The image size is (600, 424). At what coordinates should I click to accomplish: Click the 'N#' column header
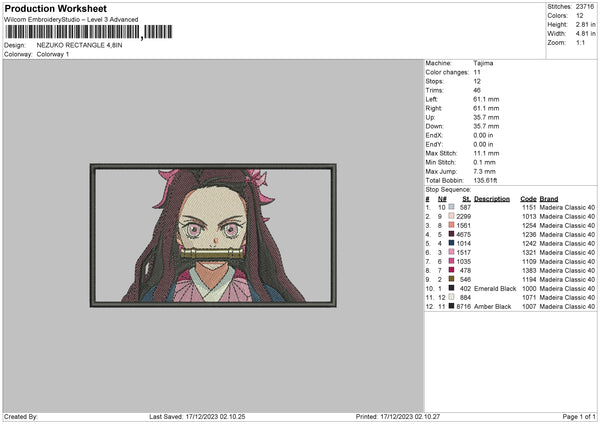point(442,199)
